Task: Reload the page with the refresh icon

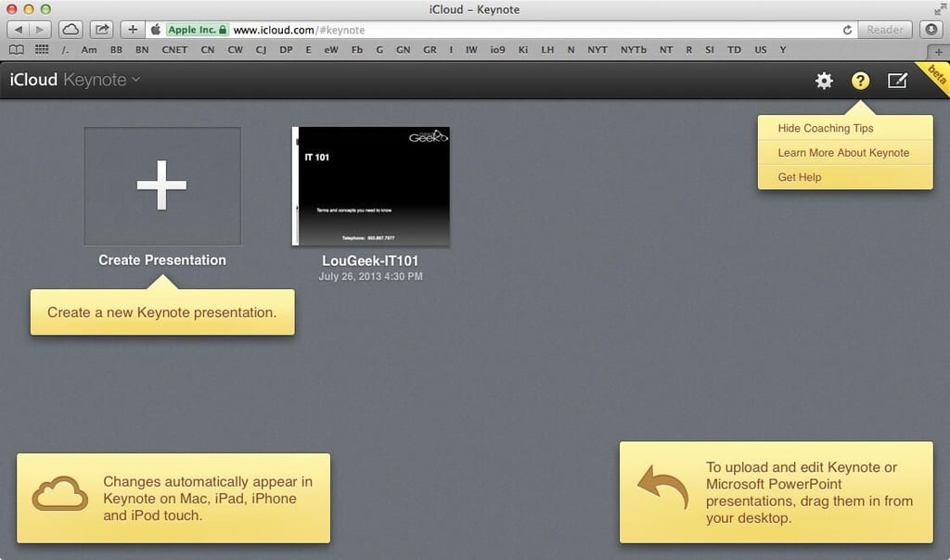Action: tap(847, 30)
